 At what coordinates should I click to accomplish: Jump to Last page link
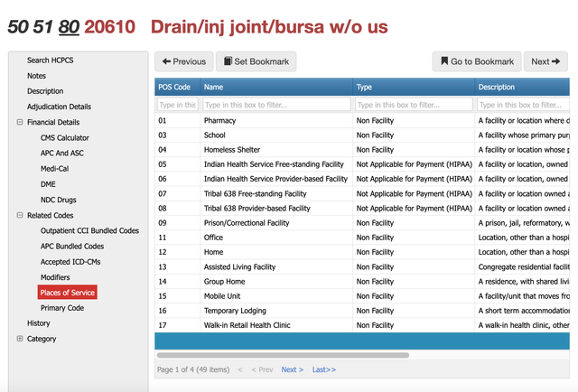coord(324,369)
